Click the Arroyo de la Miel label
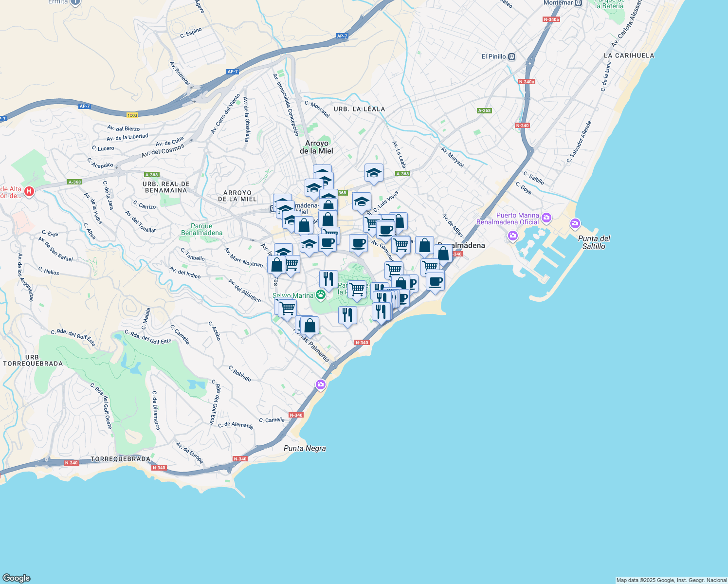Image resolution: width=728 pixels, height=584 pixels. click(x=316, y=147)
